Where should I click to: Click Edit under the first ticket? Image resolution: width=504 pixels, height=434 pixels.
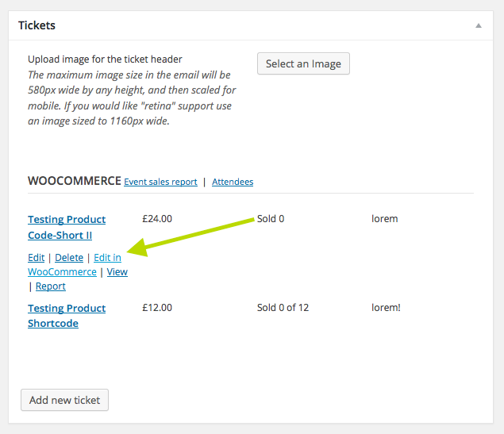click(36, 258)
